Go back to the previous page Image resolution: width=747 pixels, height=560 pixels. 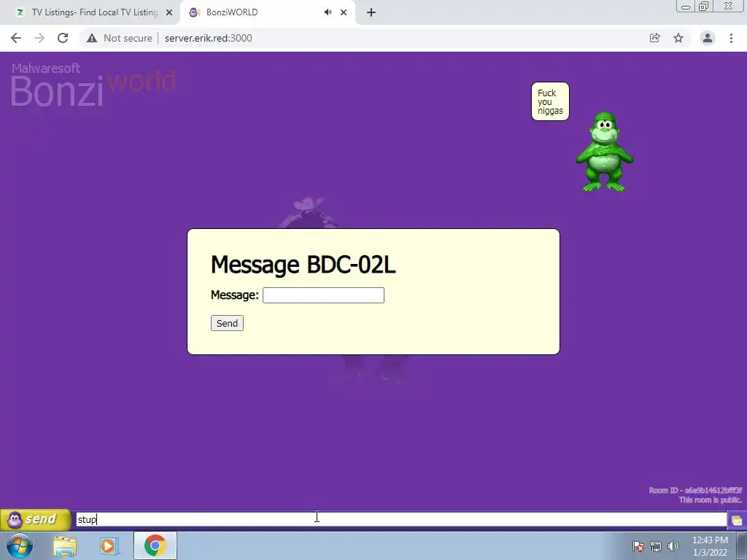click(16, 38)
